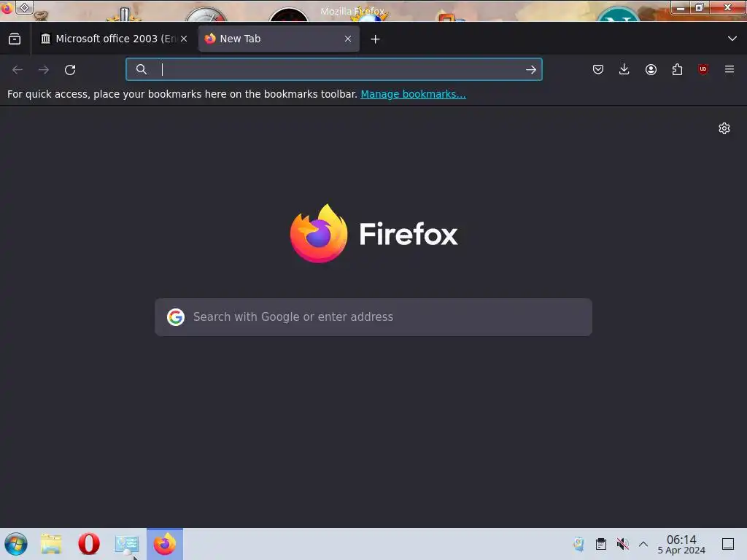This screenshot has height=560, width=747.
Task: Open Firefox View from the tab bar
Action: click(x=15, y=39)
